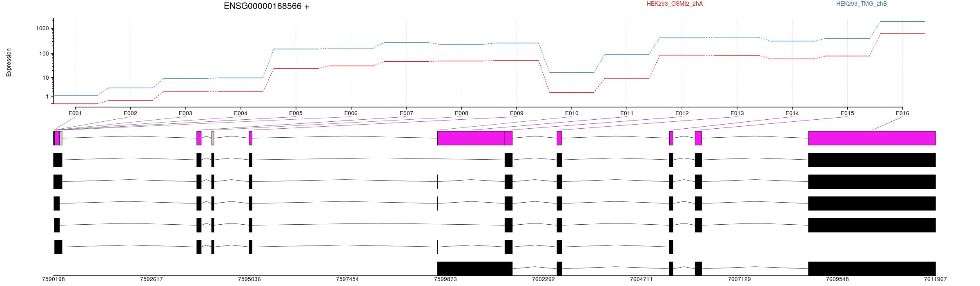Click genomic coordinate 7599873
This screenshot has height=286, width=980.
point(445,279)
